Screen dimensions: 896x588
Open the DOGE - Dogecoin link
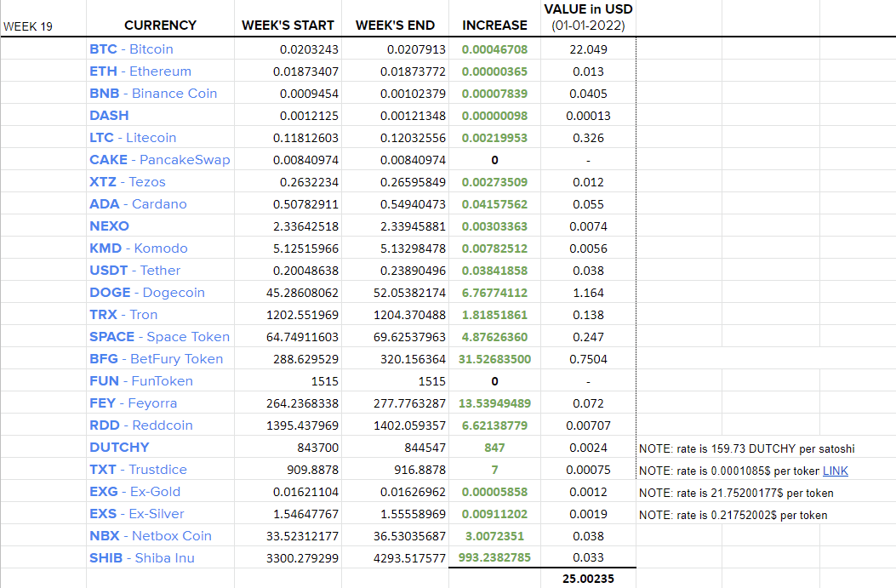[147, 293]
